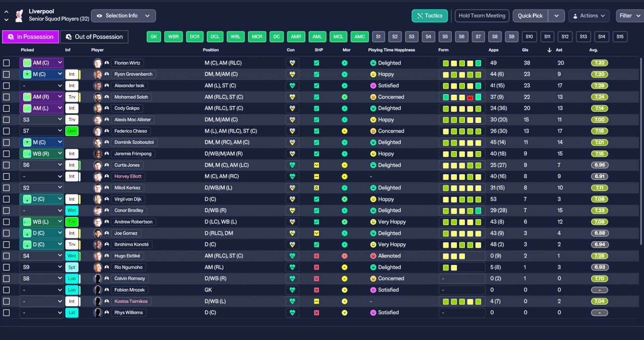Click Florian Wirtz's 7.32 average rating pill
This screenshot has width=644, height=340.
(x=600, y=63)
